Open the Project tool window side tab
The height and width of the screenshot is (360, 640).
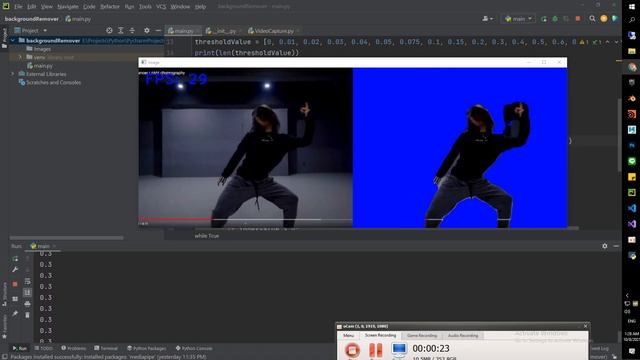4,38
